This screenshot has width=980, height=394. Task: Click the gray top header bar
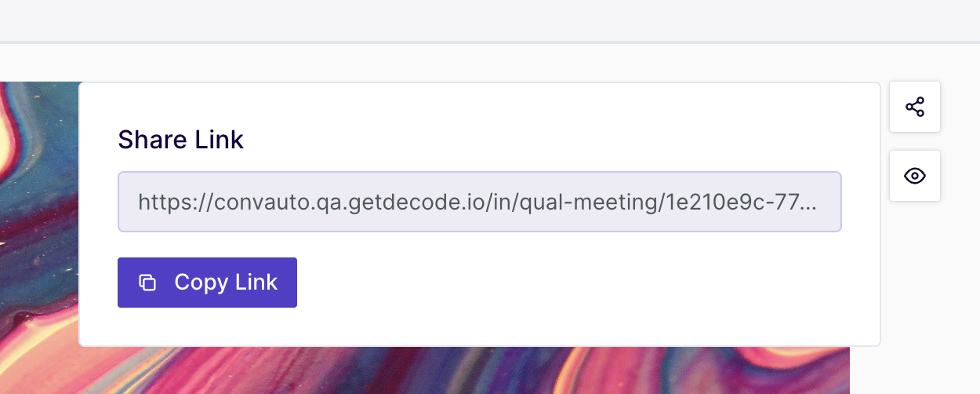click(490, 20)
